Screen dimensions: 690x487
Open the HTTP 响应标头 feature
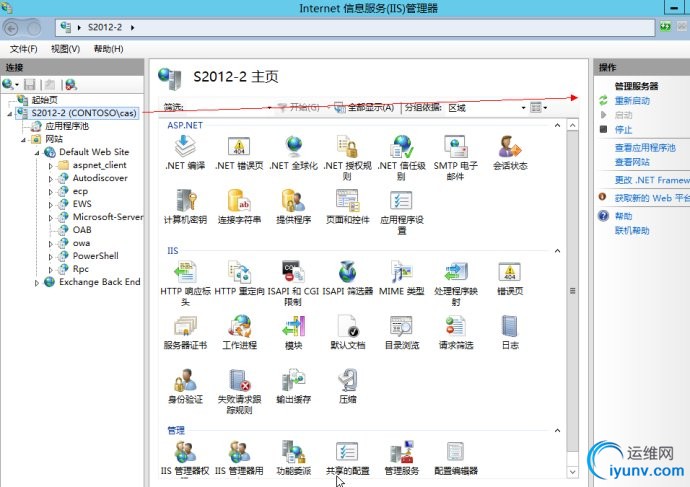185,283
